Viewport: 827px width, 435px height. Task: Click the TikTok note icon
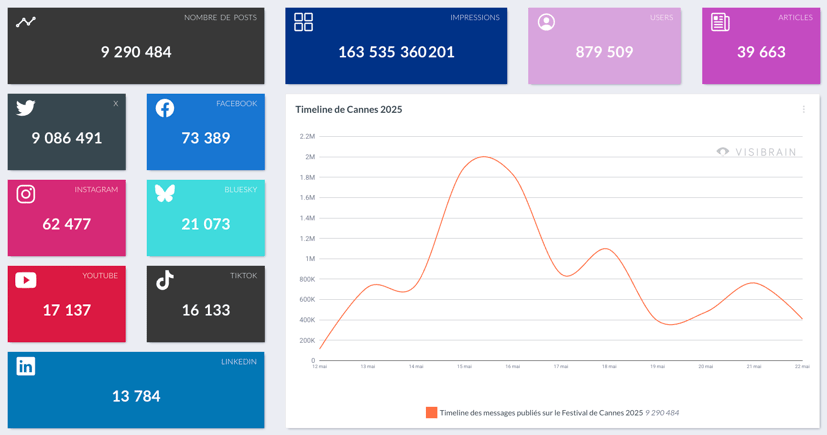coord(165,280)
